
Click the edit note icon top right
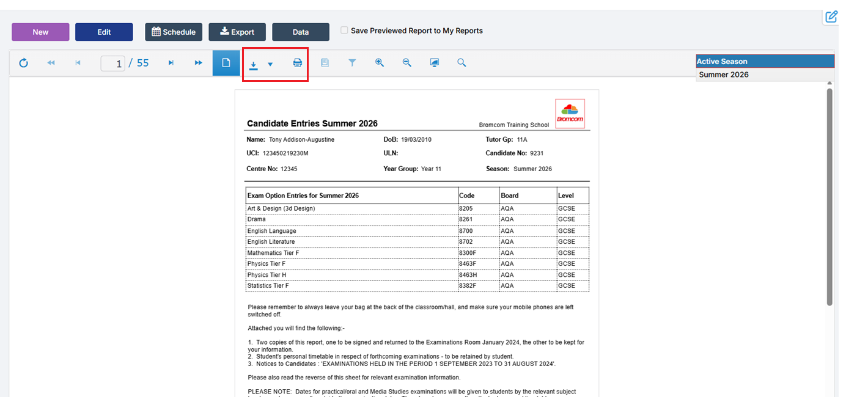coord(831,16)
